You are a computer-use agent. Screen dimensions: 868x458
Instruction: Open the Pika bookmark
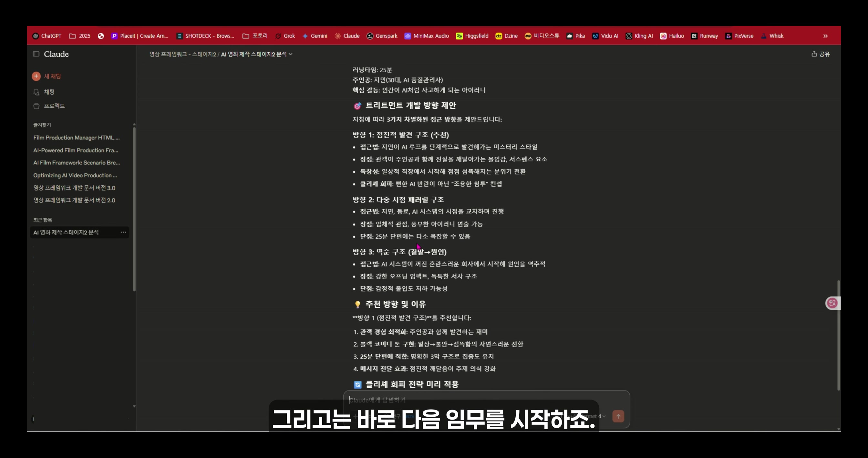pyautogui.click(x=575, y=36)
